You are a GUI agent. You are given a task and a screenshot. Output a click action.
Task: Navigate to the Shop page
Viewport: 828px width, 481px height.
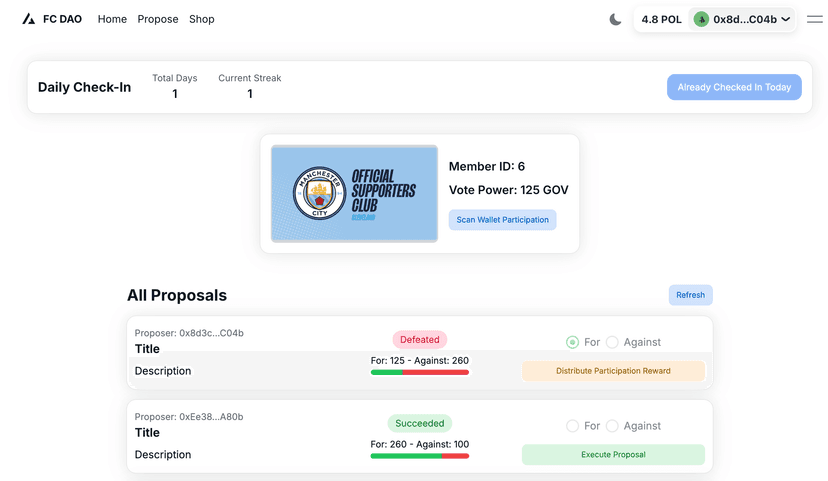click(202, 19)
